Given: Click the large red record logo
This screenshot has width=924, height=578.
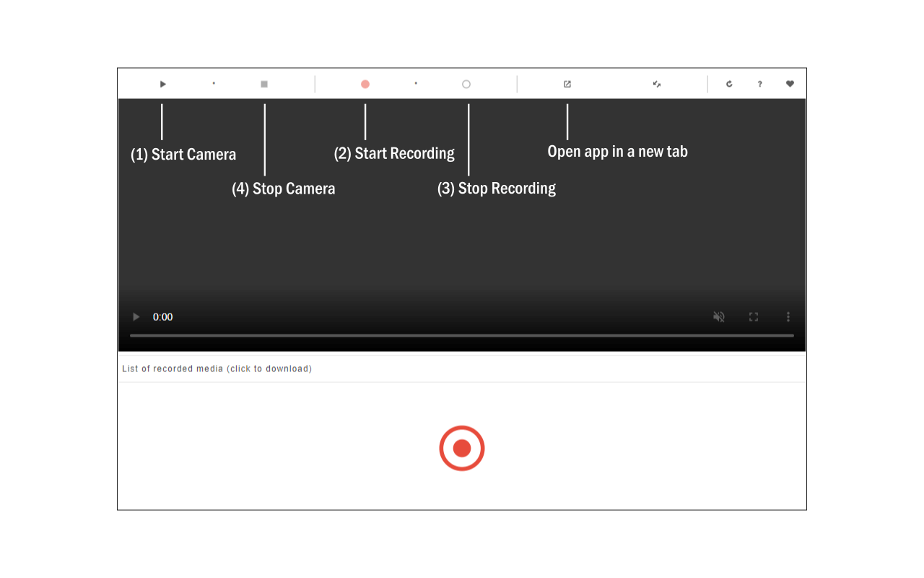Looking at the screenshot, I should click(x=462, y=449).
